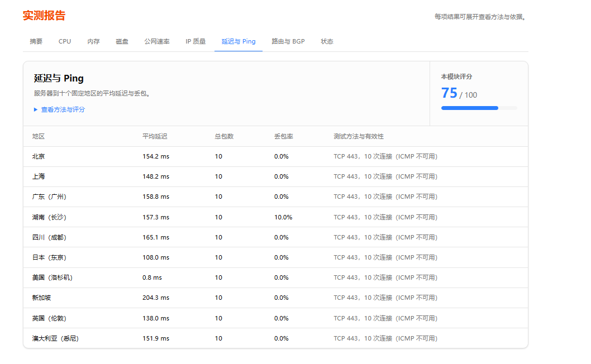Select the 上海 region cell
Screen dimensions: 591x364
click(39, 176)
